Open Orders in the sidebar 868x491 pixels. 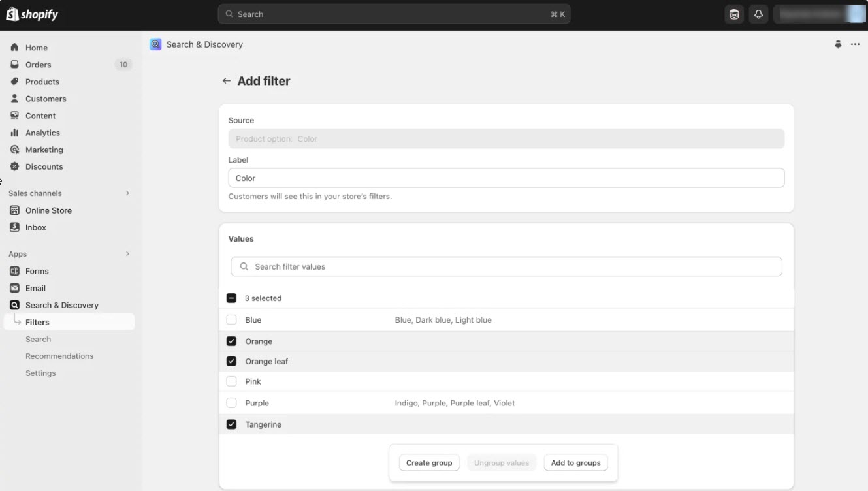pyautogui.click(x=38, y=65)
